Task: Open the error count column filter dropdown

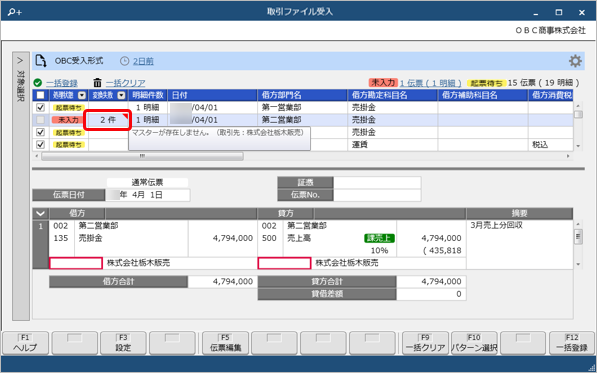Action: point(121,95)
